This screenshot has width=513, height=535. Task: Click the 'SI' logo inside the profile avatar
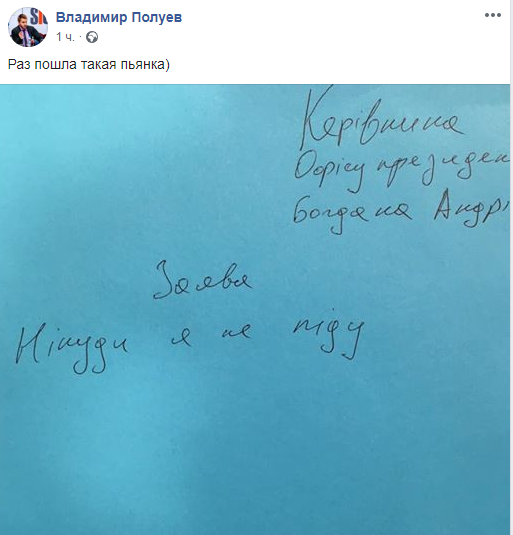pos(39,16)
